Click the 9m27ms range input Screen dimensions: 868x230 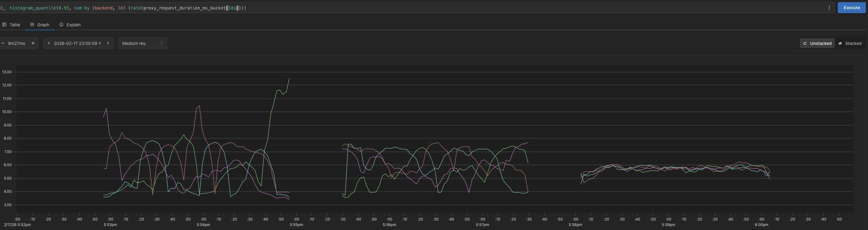coord(16,43)
